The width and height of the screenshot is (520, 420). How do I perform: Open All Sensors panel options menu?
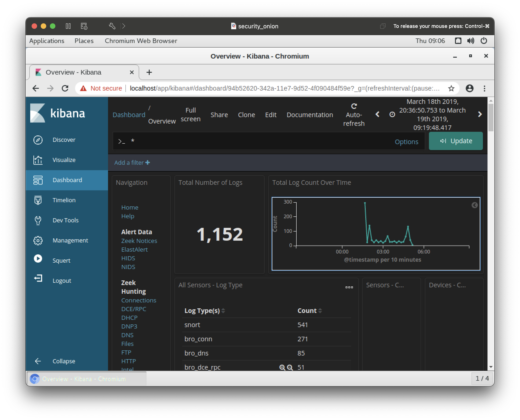pyautogui.click(x=349, y=287)
